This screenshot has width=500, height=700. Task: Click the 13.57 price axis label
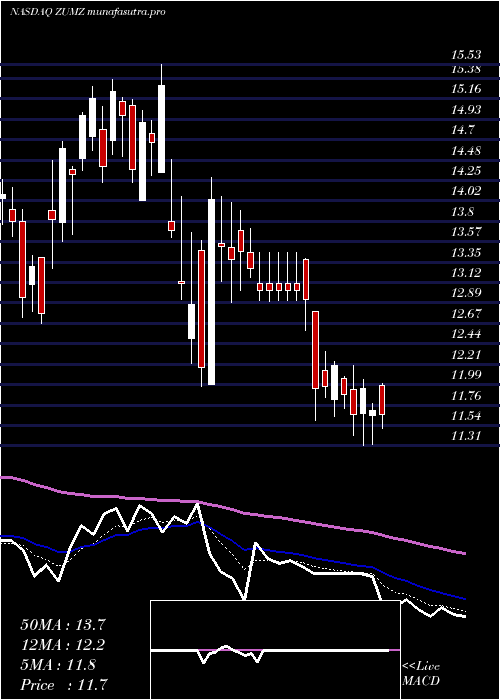[466, 232]
